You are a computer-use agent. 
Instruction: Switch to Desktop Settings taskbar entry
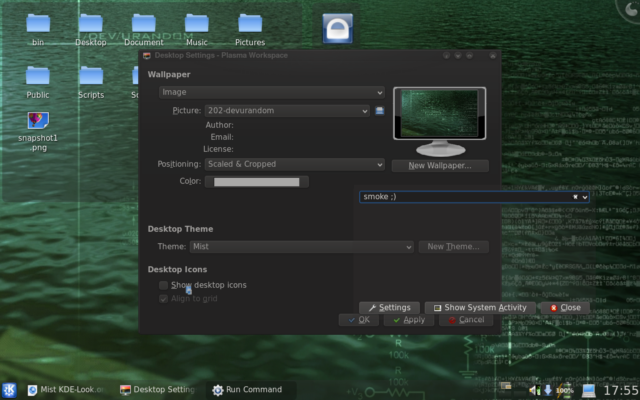(158, 390)
